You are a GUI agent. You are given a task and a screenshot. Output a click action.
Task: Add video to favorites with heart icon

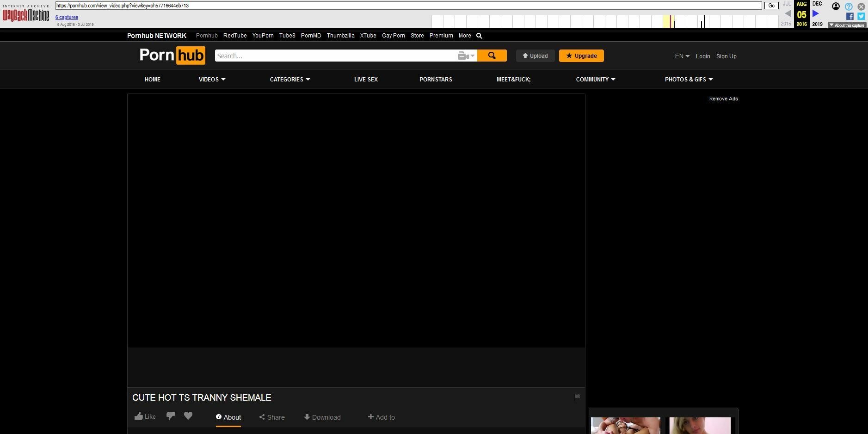coord(188,415)
